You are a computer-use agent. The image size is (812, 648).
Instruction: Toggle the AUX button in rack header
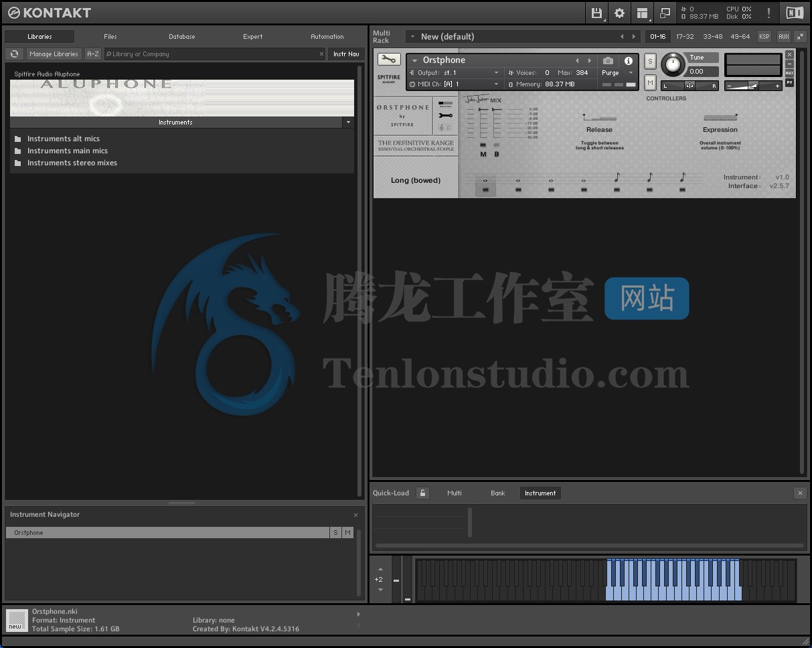pyautogui.click(x=783, y=37)
